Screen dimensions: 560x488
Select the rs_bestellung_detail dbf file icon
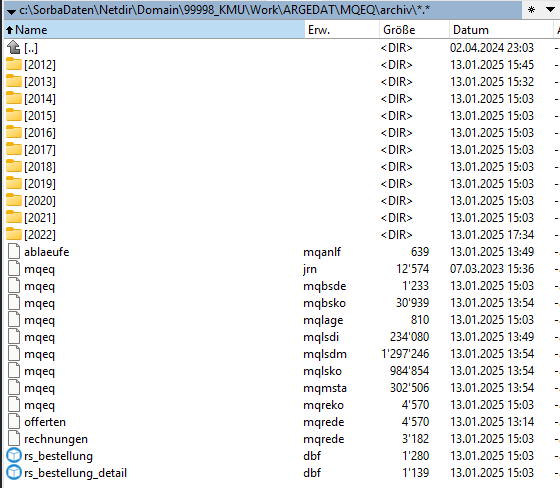click(14, 473)
